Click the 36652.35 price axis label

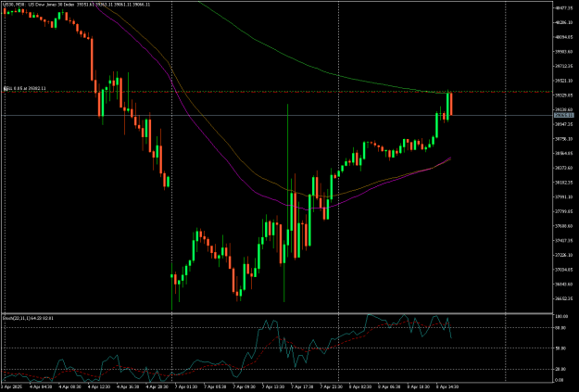pyautogui.click(x=564, y=298)
